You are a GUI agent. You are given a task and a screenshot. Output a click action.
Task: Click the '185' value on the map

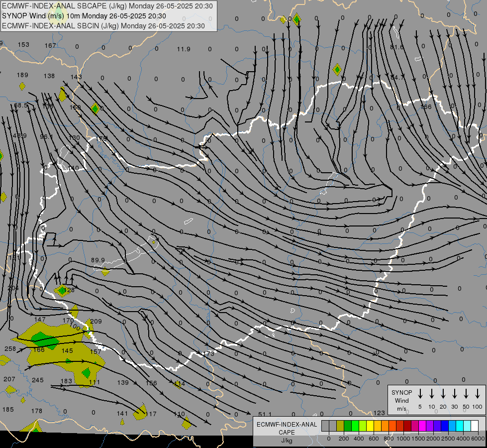coord(8,410)
